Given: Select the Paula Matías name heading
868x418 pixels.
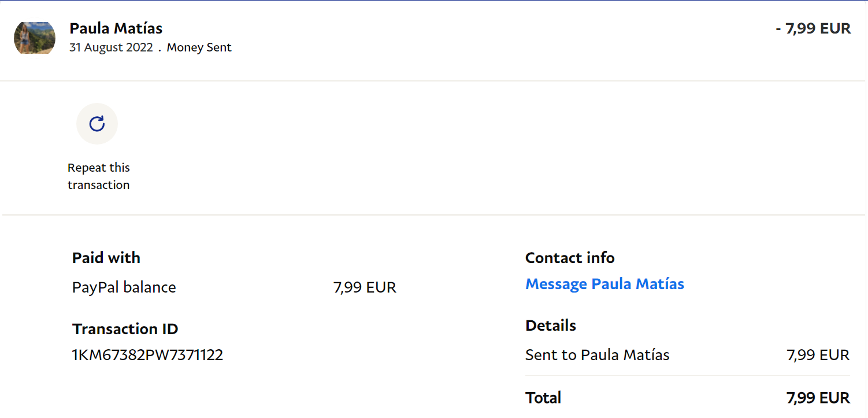Looking at the screenshot, I should (116, 28).
